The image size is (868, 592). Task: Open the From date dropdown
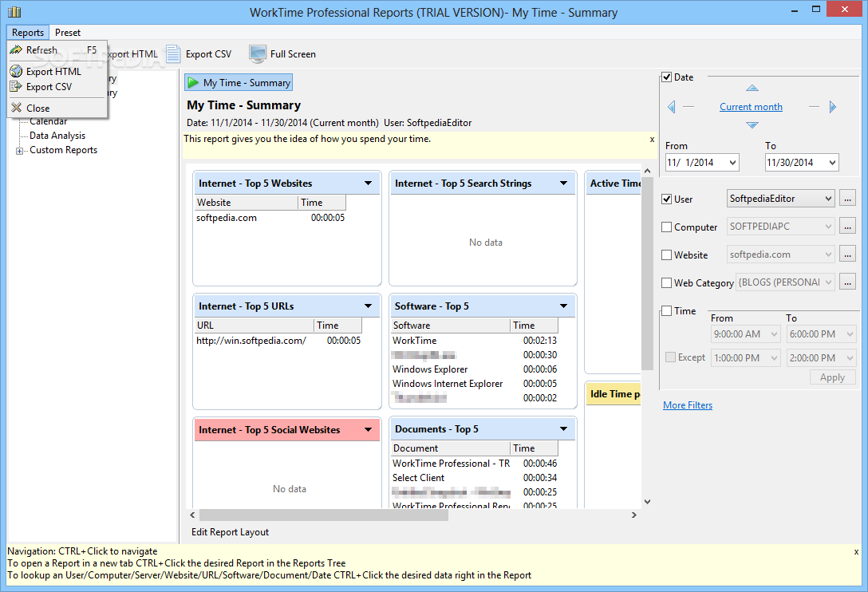tap(732, 162)
